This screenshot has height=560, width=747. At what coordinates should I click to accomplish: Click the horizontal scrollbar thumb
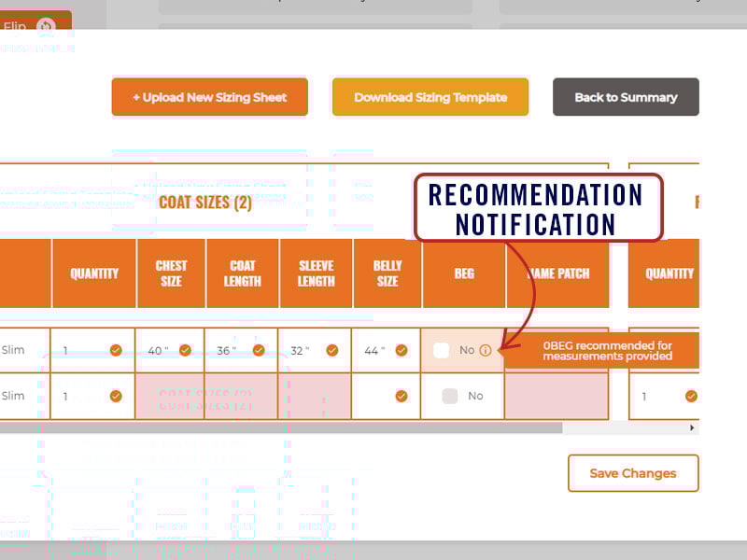tap(280, 427)
